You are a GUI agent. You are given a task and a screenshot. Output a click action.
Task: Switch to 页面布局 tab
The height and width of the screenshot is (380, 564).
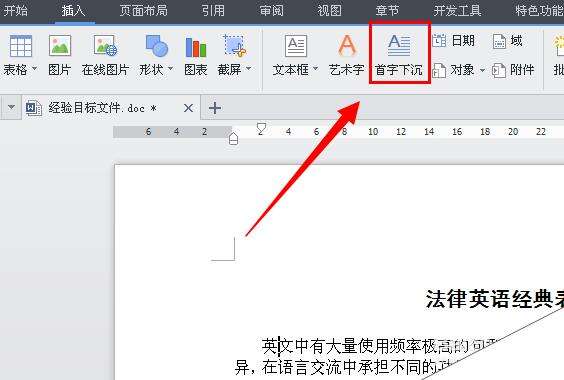click(144, 10)
